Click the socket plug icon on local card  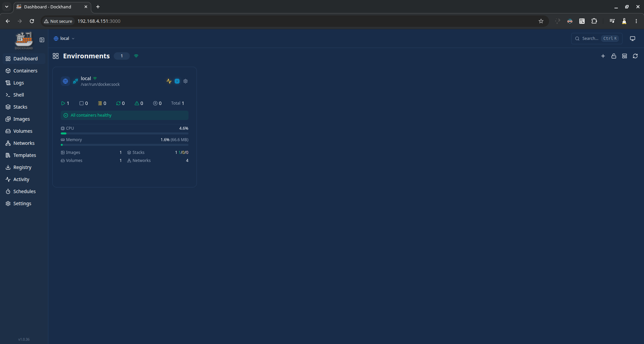click(x=75, y=81)
